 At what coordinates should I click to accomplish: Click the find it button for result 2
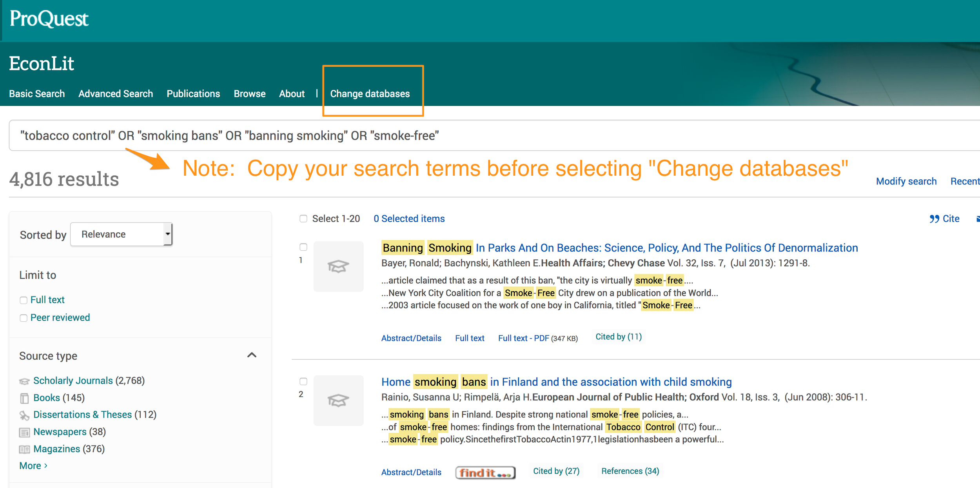point(485,472)
